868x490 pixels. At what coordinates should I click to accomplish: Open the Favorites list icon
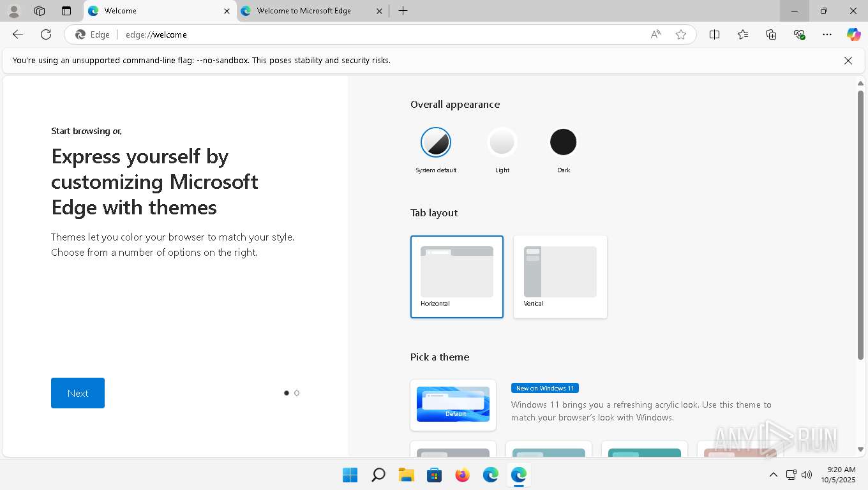coord(743,34)
